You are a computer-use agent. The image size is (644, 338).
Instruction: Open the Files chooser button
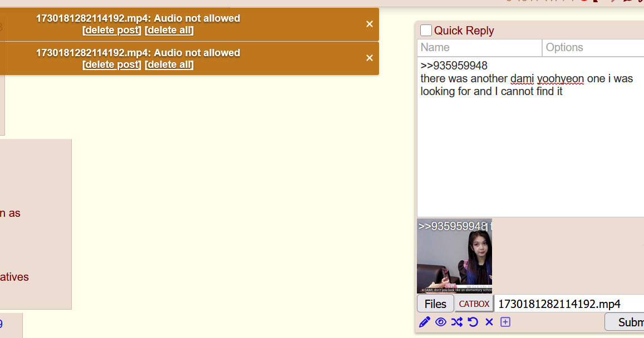tap(435, 304)
